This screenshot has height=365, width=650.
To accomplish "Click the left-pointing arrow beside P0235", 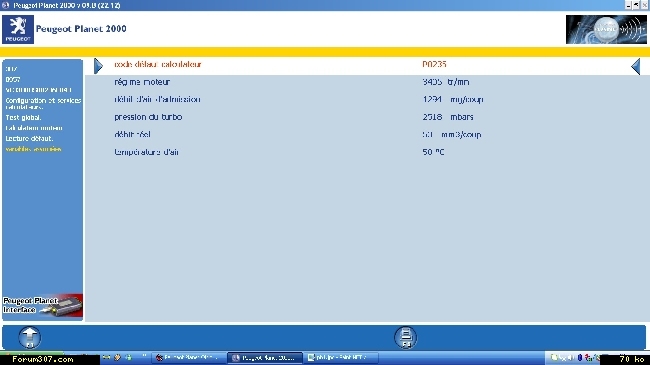I will [635, 66].
